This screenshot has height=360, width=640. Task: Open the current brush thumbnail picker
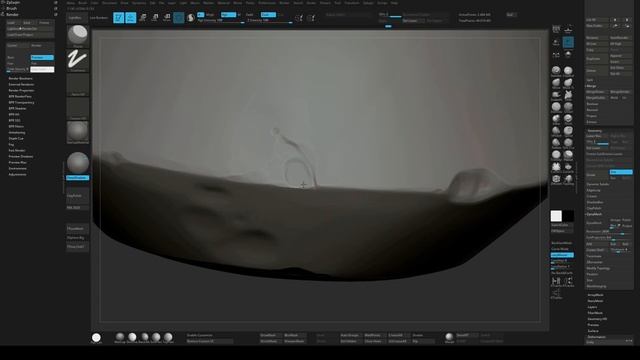(78, 36)
